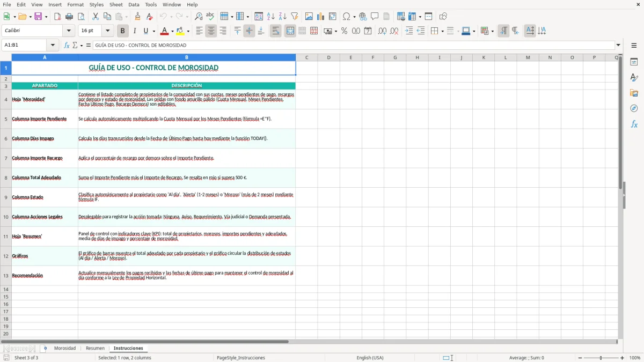The image size is (644, 362).
Task: Toggle left-to-right text direction
Action: (x=503, y=31)
